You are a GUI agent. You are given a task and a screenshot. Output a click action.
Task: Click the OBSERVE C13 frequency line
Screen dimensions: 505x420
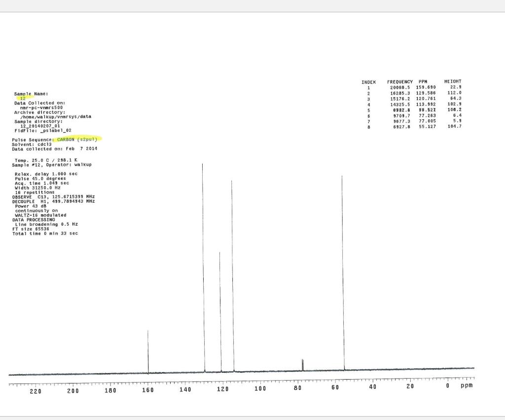click(54, 196)
